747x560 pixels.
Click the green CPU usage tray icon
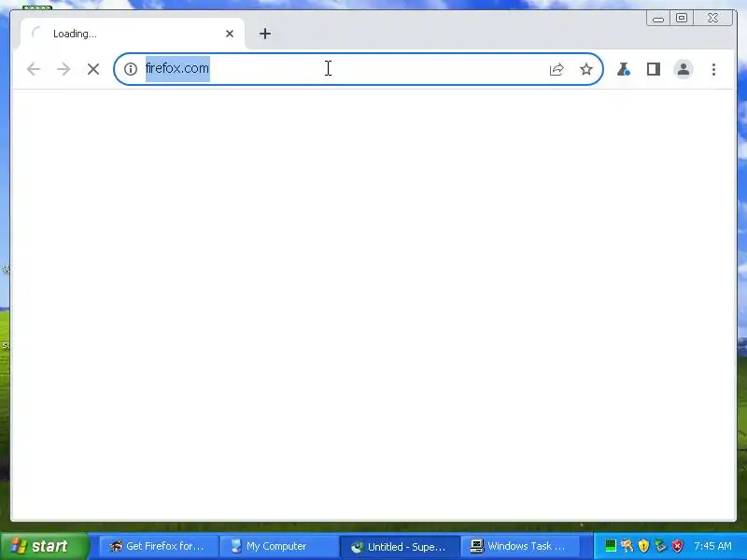611,546
